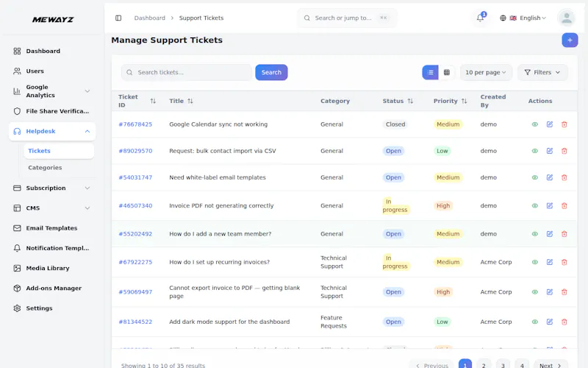Edit the Invoice PDF ticket
The width and height of the screenshot is (588, 368).
pyautogui.click(x=549, y=206)
